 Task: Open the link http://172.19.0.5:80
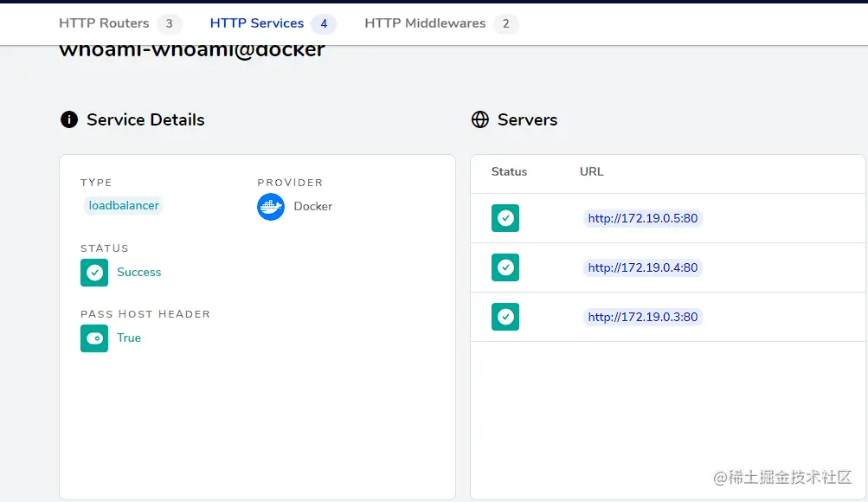pyautogui.click(x=642, y=218)
